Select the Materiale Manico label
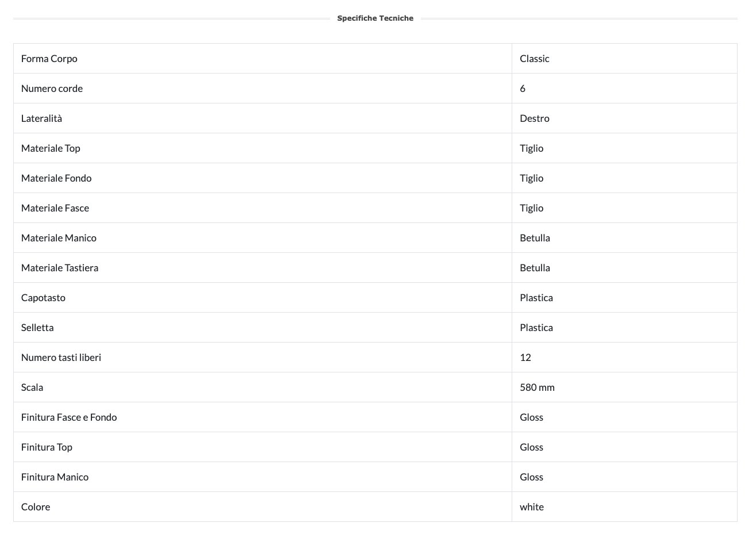 pos(59,238)
